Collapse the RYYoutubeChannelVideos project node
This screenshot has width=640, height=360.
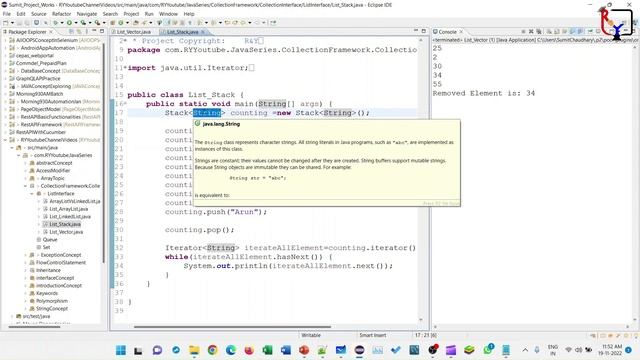coord(5,140)
